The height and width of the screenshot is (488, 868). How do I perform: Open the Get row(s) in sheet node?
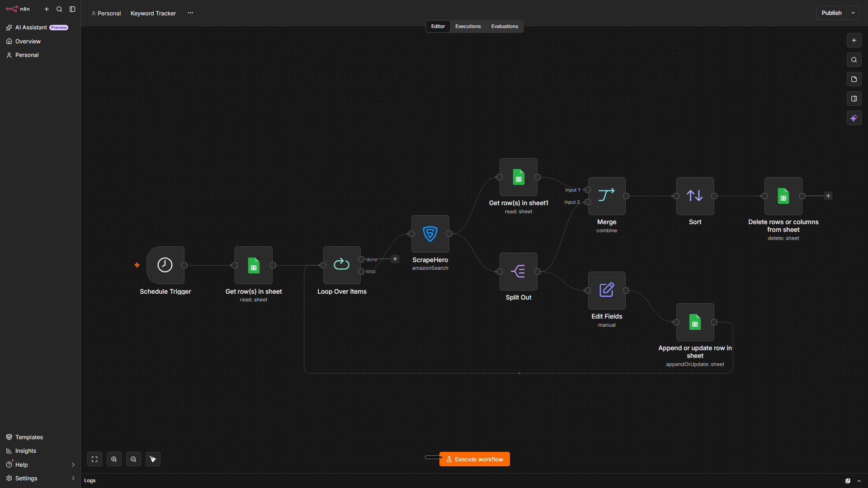pyautogui.click(x=254, y=265)
